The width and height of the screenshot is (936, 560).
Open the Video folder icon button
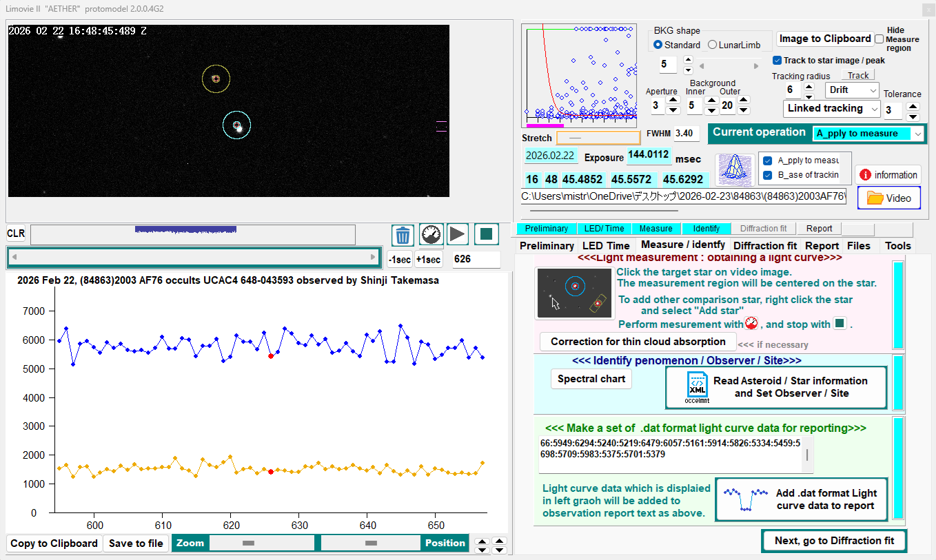888,198
